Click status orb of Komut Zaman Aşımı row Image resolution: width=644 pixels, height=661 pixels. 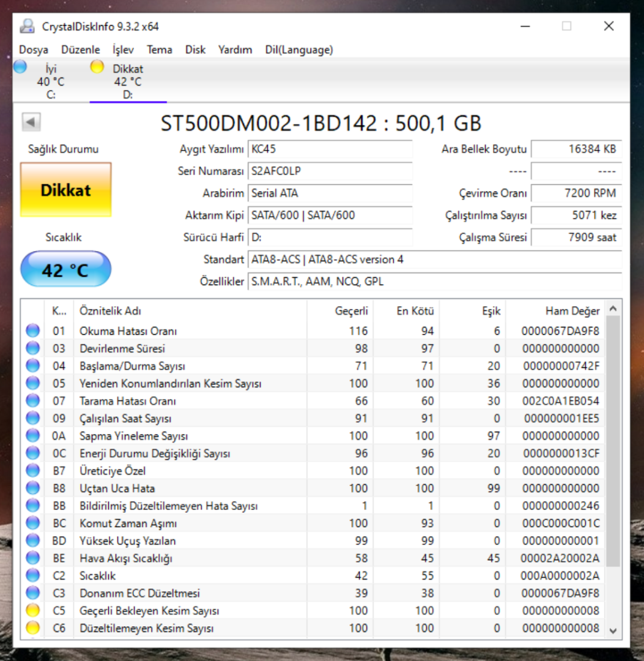[33, 523]
